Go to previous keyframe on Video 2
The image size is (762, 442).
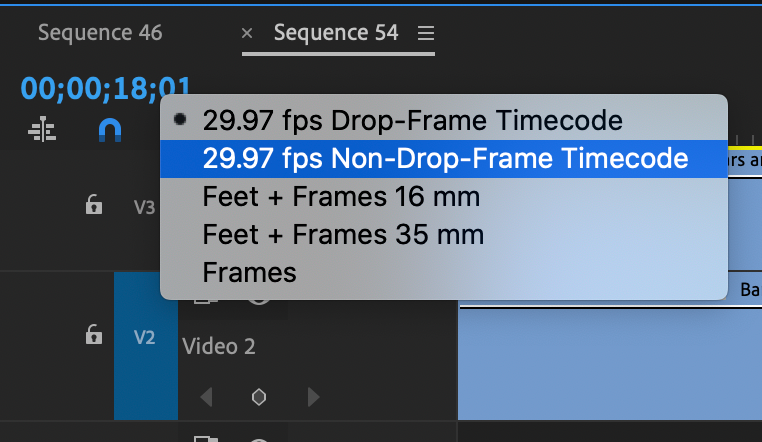tap(207, 397)
